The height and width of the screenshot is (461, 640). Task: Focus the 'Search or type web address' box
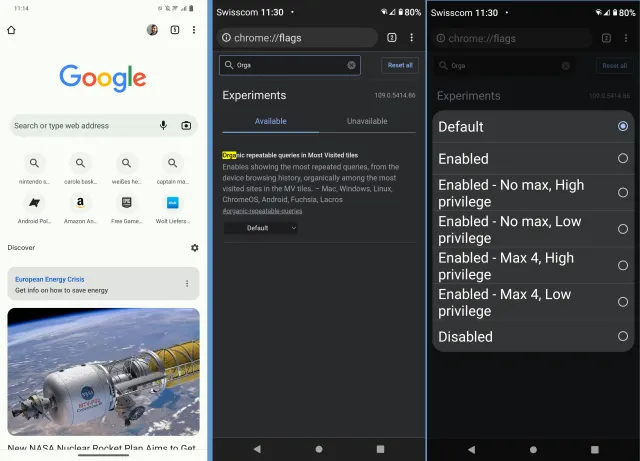[x=103, y=125]
